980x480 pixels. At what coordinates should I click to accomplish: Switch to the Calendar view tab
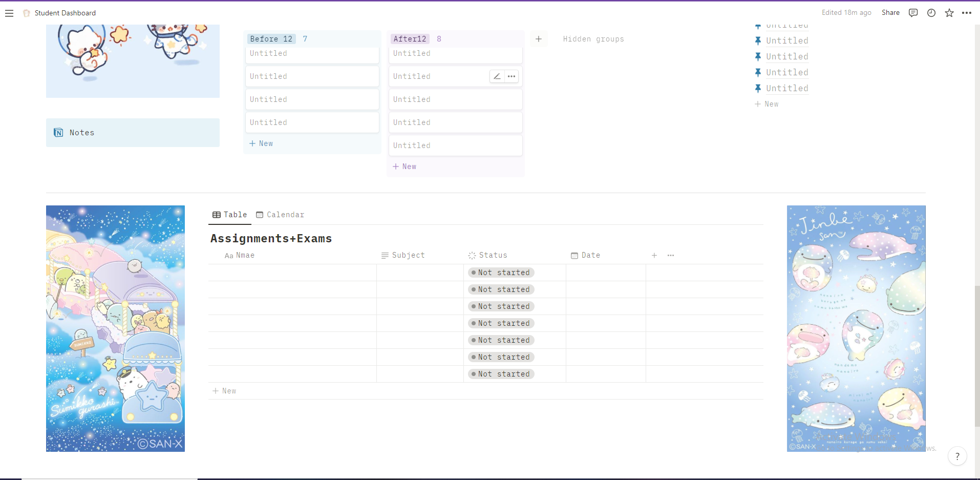280,215
